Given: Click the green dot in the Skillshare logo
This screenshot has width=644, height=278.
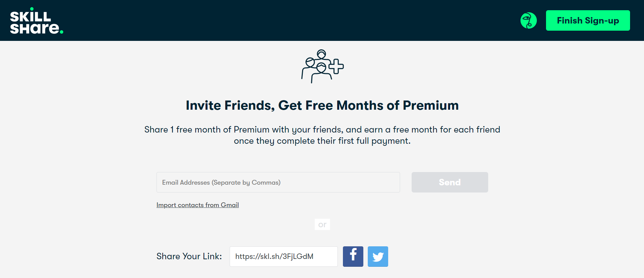Looking at the screenshot, I should (62, 32).
